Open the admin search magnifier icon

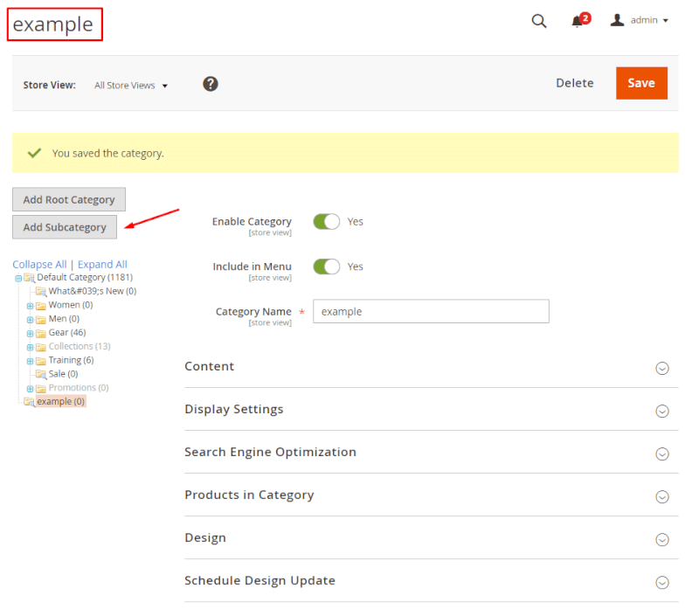click(538, 19)
